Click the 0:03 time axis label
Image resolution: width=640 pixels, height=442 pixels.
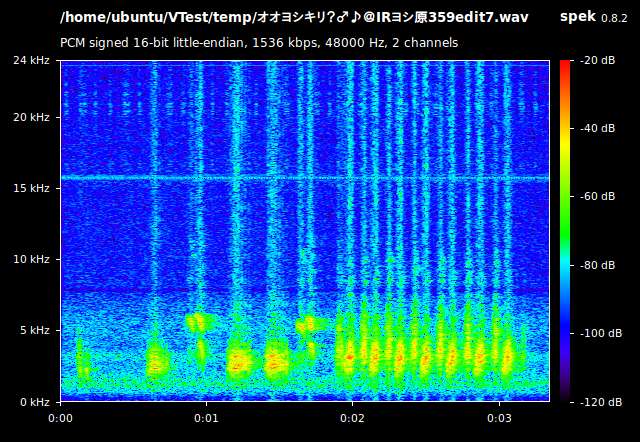[499, 418]
